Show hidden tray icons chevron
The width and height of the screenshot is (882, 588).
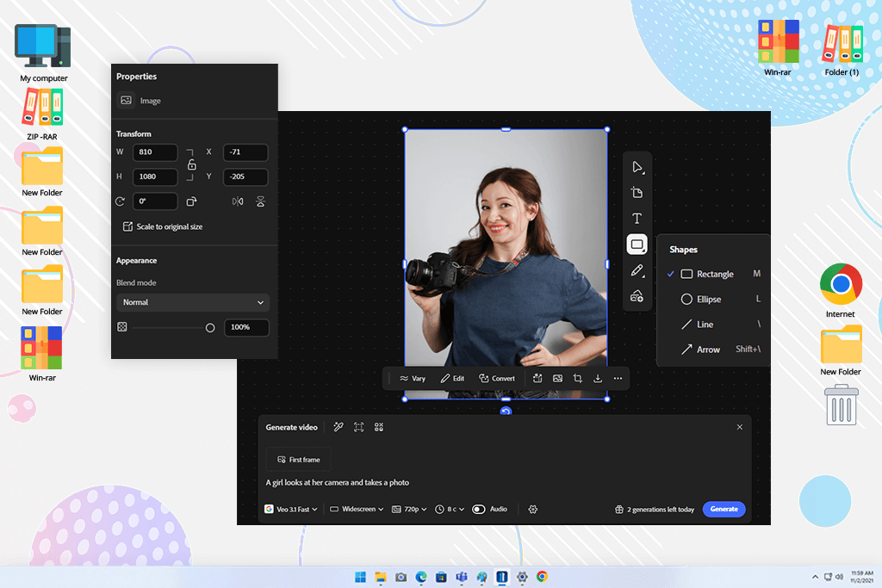815,577
